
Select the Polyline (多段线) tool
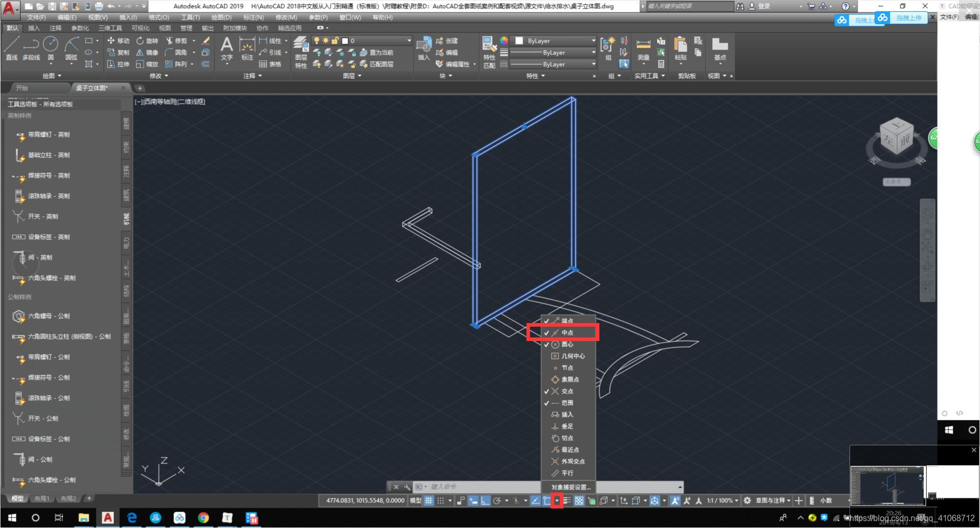tap(31, 48)
